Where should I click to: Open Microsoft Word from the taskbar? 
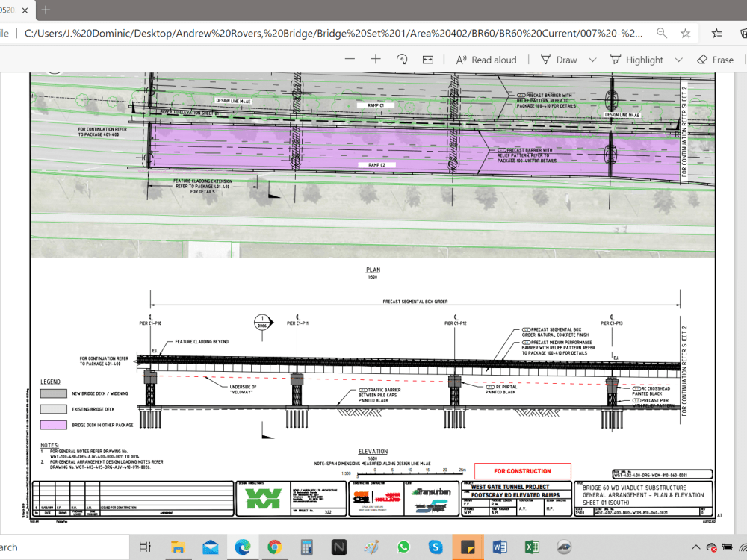500,547
